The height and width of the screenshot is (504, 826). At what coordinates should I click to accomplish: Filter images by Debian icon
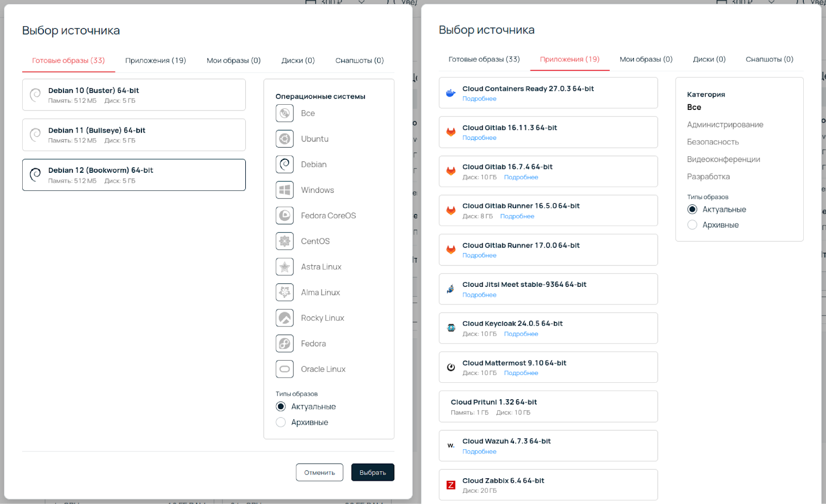tap(284, 165)
